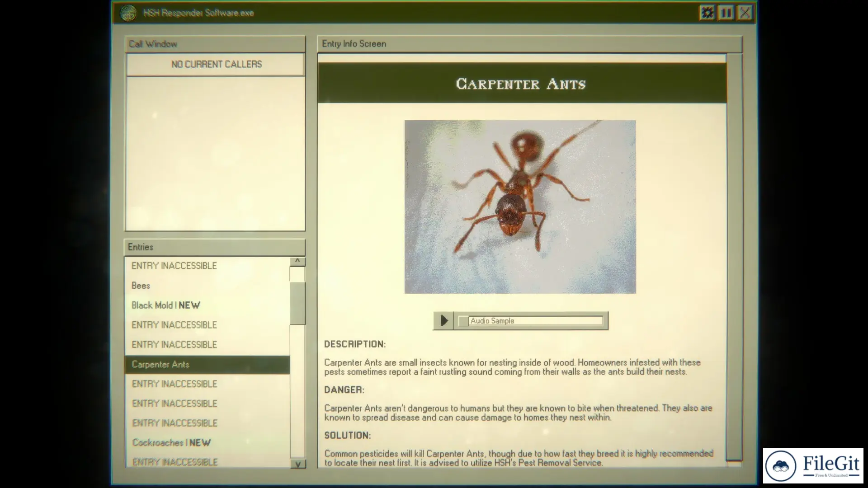Click ENTRY INACCESSIBLE directly above Carpenter Ants
This screenshot has height=488, width=868.
(207, 345)
